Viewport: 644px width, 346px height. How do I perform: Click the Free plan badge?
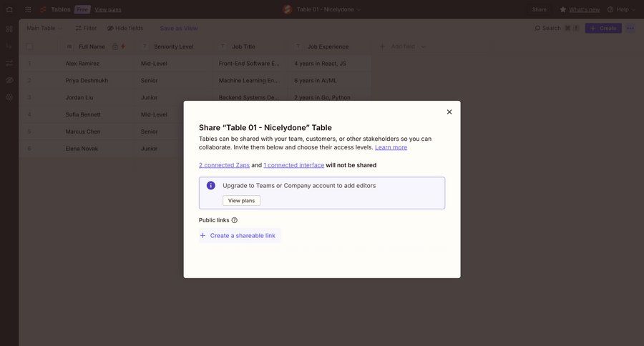(82, 9)
